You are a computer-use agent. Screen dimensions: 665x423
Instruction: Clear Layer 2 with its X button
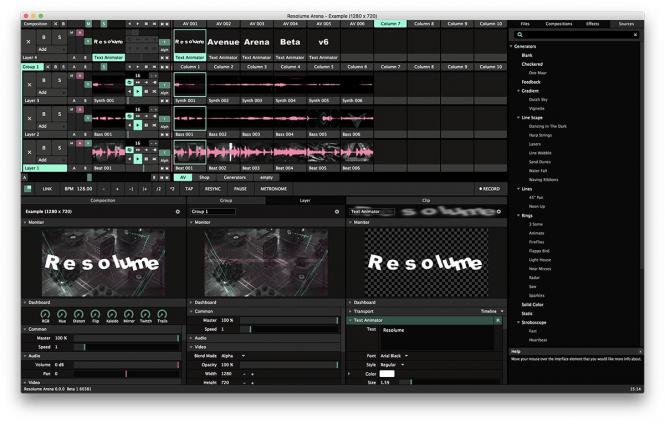pyautogui.click(x=29, y=118)
